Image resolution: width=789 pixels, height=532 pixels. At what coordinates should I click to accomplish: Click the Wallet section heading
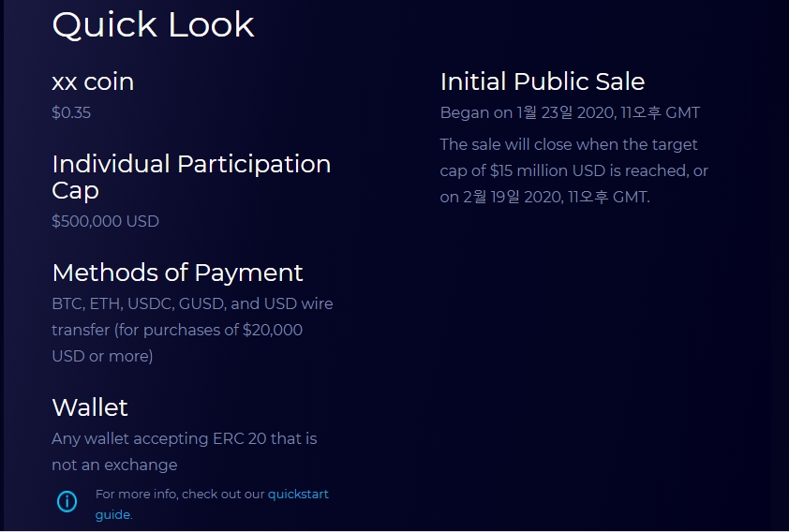pos(90,407)
